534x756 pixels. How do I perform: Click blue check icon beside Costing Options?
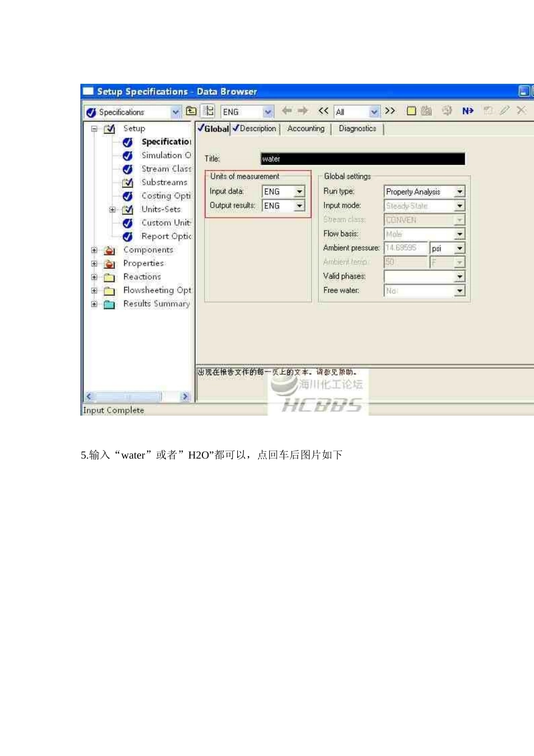click(128, 196)
